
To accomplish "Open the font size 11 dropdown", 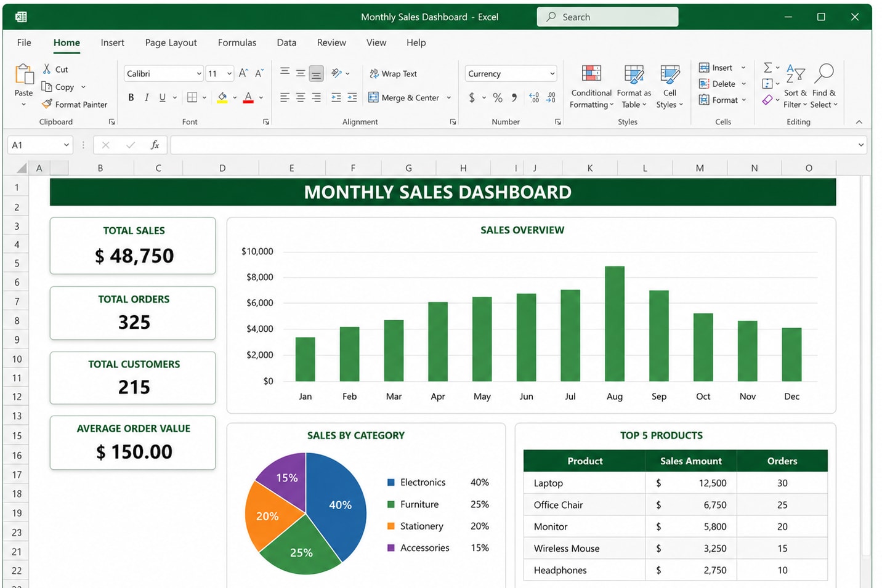I will [229, 74].
